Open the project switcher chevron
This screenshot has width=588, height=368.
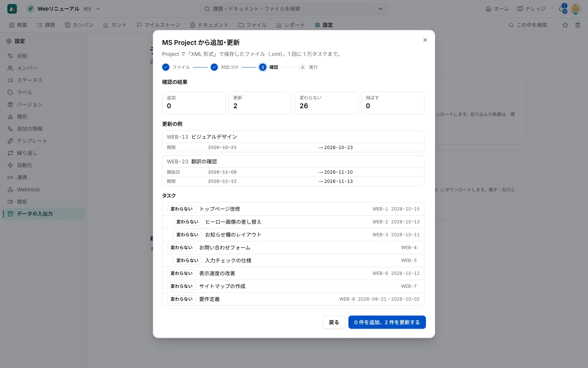pyautogui.click(x=98, y=9)
